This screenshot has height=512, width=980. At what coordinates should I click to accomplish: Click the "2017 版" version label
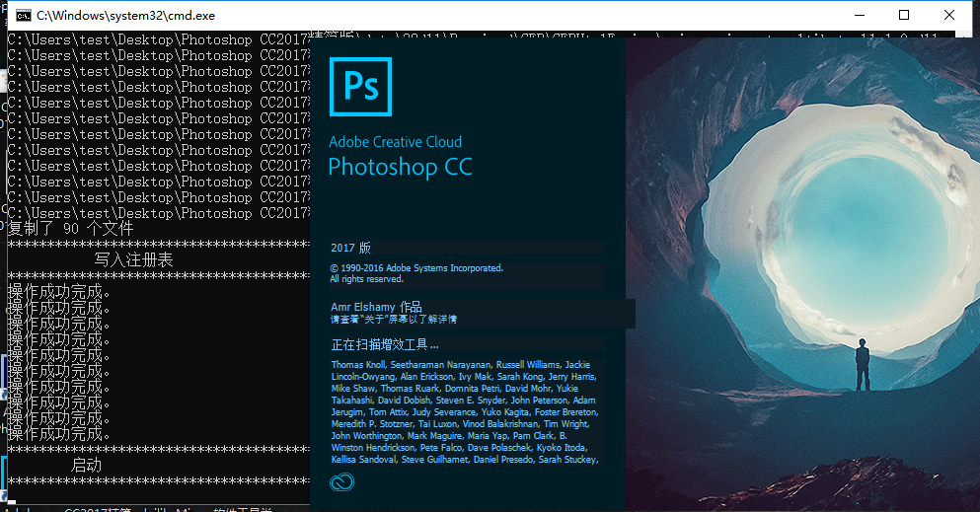[x=350, y=248]
